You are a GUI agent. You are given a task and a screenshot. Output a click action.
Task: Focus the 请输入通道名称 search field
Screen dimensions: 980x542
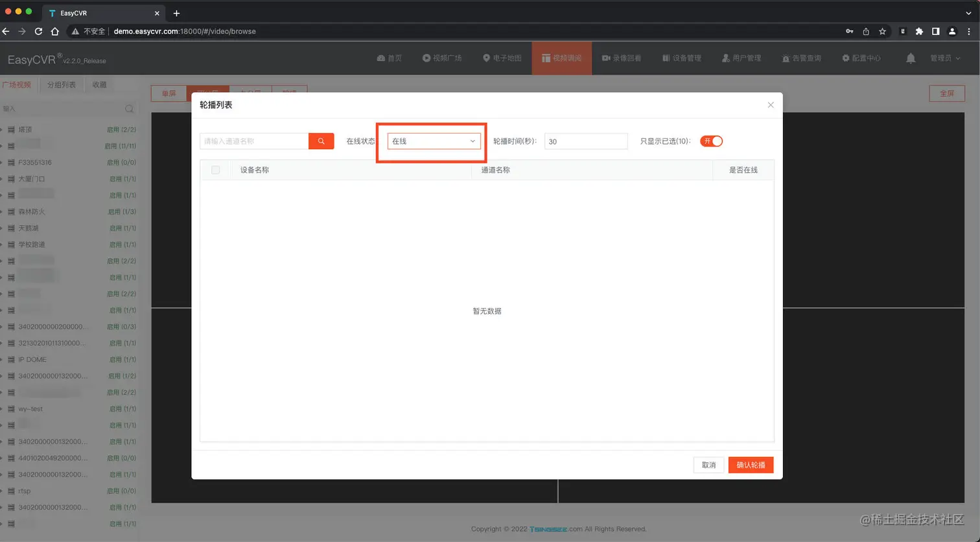(254, 141)
